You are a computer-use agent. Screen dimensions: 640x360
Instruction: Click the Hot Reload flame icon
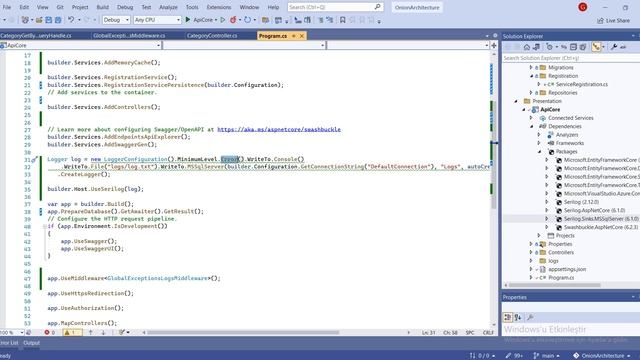233,20
